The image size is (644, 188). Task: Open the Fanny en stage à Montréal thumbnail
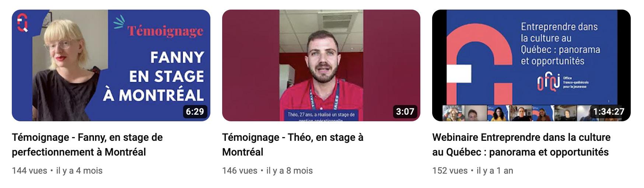coord(111,65)
